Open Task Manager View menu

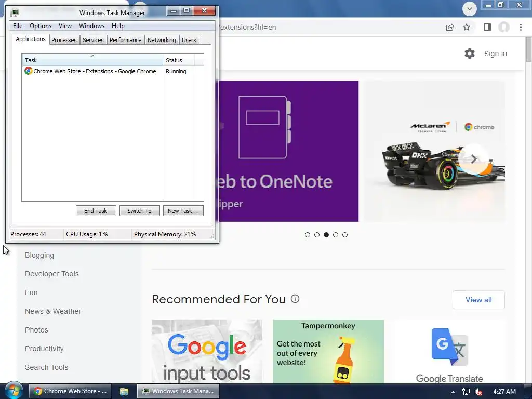coord(65,26)
